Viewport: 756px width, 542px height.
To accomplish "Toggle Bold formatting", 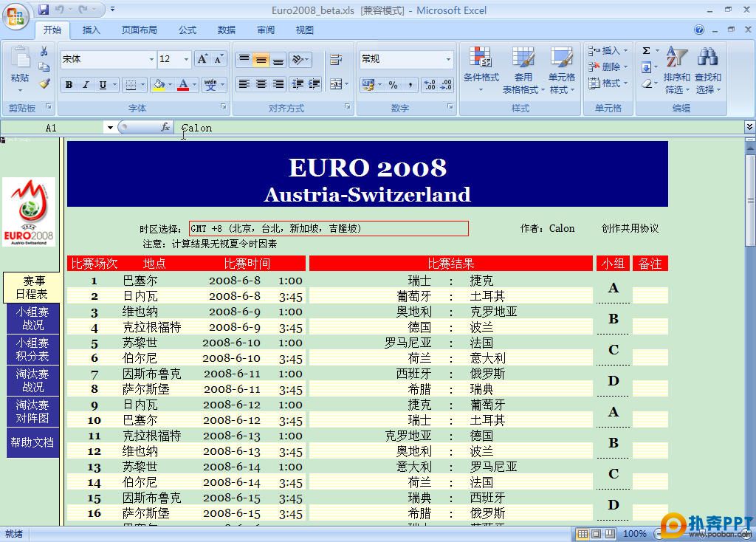I will tap(69, 85).
